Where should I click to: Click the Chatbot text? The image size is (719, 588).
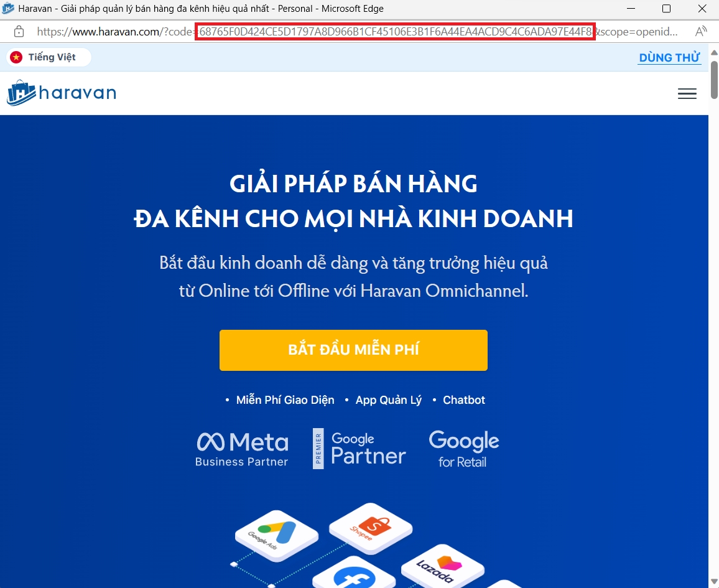point(463,400)
